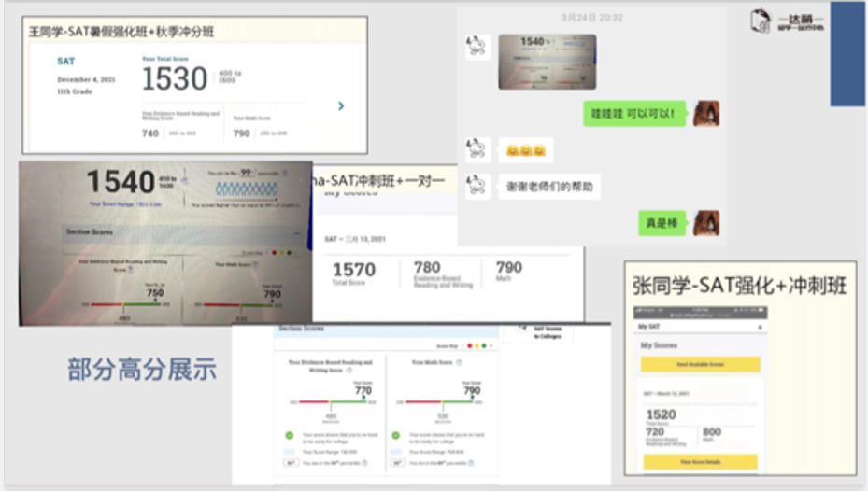Click the My Scores heading in 张同学 card
The image size is (868, 491).
point(659,345)
